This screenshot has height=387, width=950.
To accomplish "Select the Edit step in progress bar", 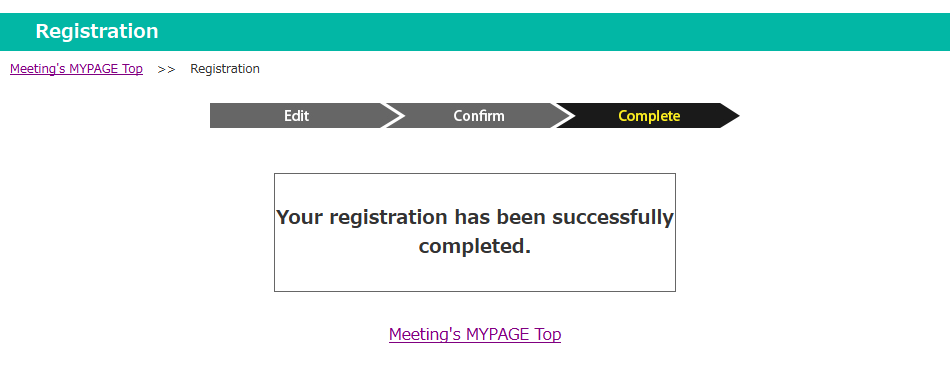I will 296,116.
